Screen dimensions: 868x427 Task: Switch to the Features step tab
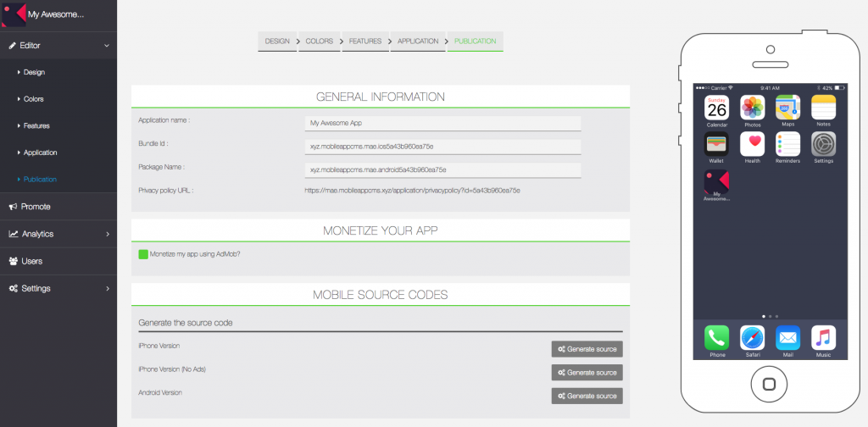tap(364, 42)
